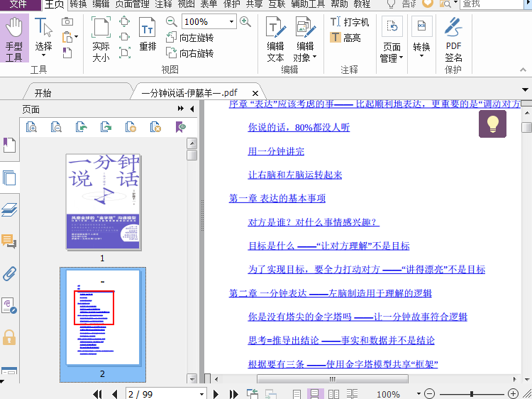The width and height of the screenshot is (532, 399).
Task: Rotate view right (向右旋转)
Action: point(189,53)
